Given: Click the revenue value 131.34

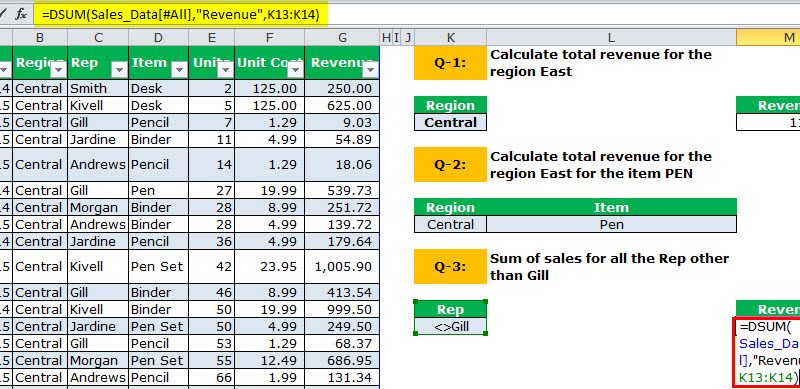Looking at the screenshot, I should [x=342, y=378].
